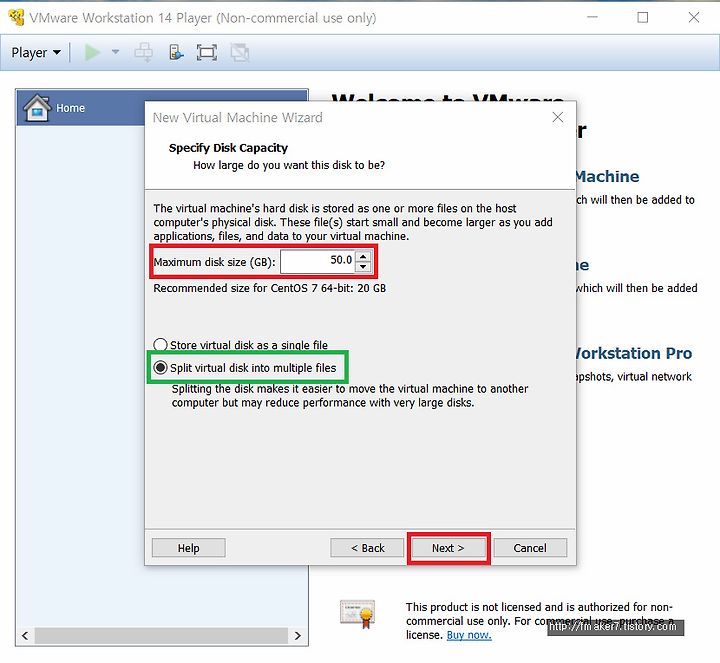
Task: Click library scrollbar right arrow
Action: pyautogui.click(x=298, y=636)
